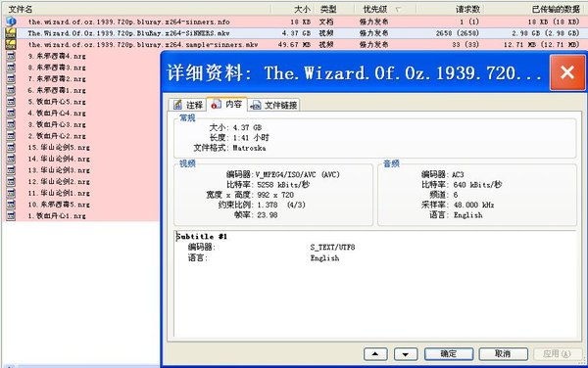Click the disc image icon beside 8. 东邪西毒3.nrg
Screen dimensions: 588x368
click(11, 68)
